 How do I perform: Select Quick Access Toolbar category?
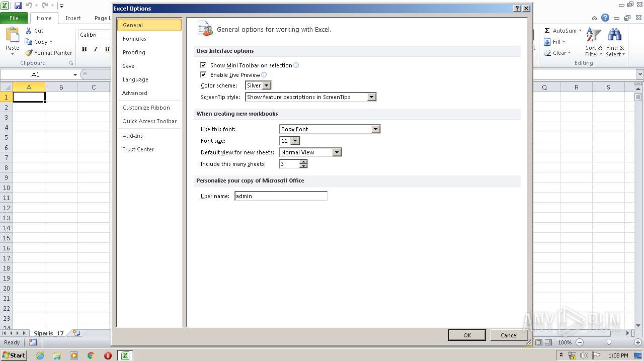tap(149, 121)
